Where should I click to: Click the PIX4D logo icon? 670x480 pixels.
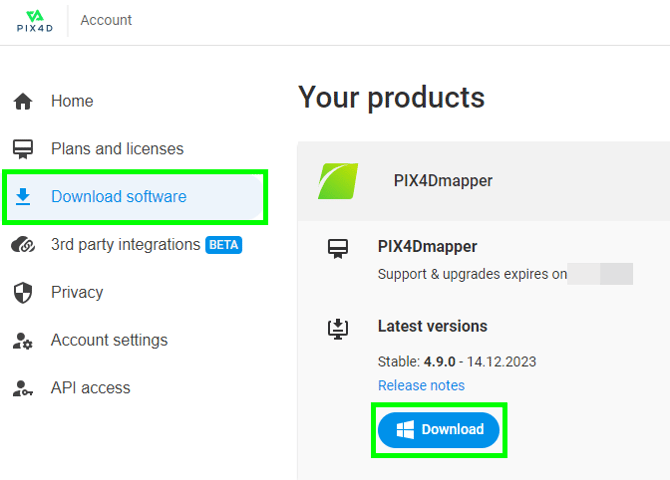click(35, 20)
